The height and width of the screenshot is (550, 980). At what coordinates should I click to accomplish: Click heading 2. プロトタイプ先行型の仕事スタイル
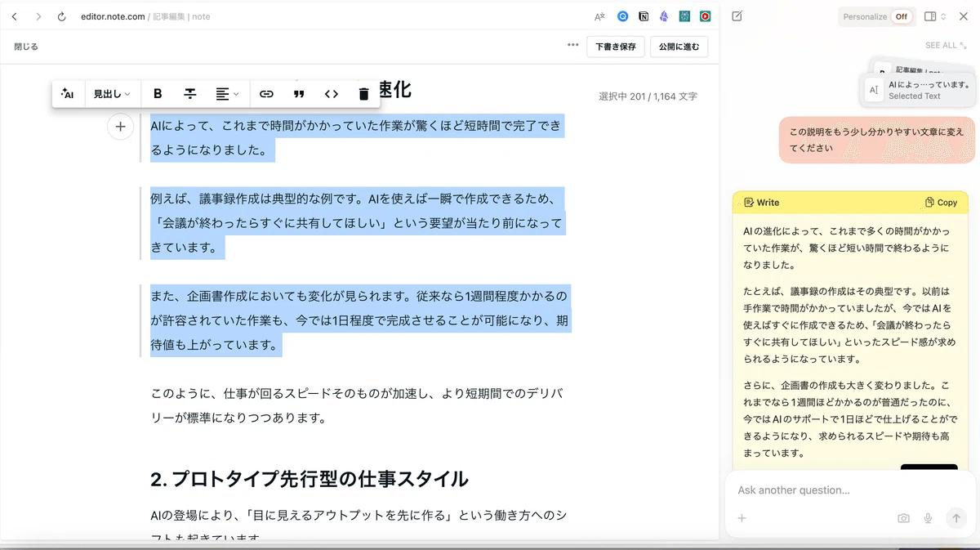point(310,479)
